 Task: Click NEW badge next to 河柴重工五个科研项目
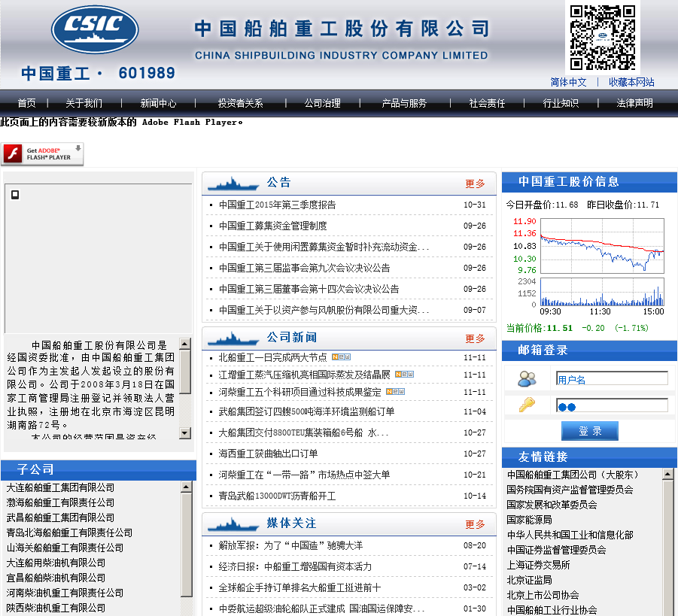click(395, 392)
